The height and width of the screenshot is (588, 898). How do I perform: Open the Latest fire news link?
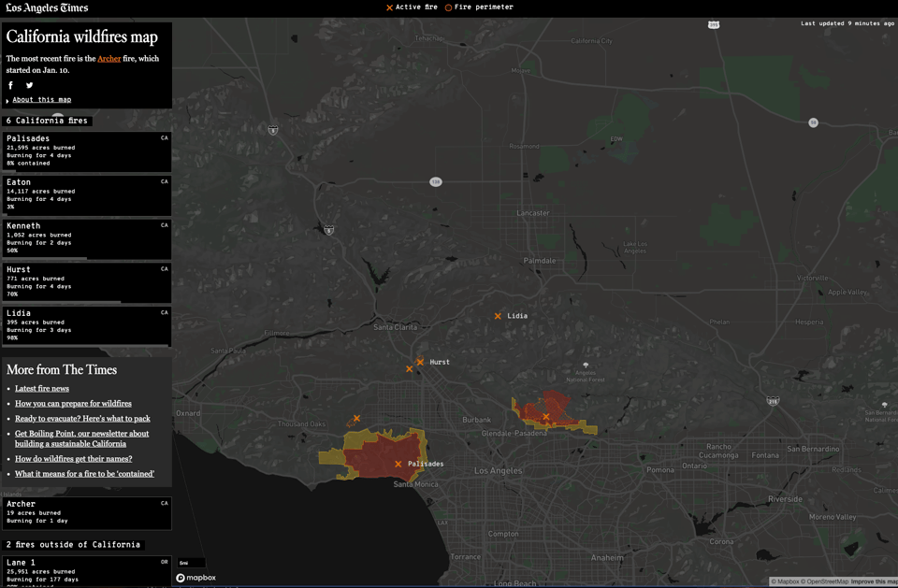click(42, 389)
